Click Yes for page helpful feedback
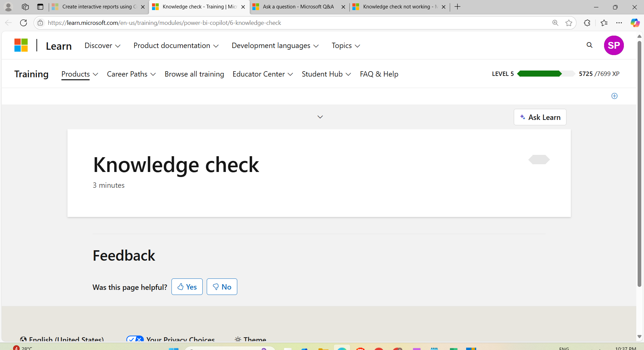 point(187,287)
